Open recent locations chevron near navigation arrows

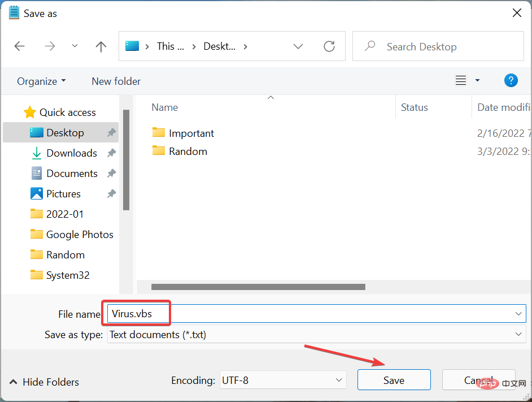tap(75, 46)
